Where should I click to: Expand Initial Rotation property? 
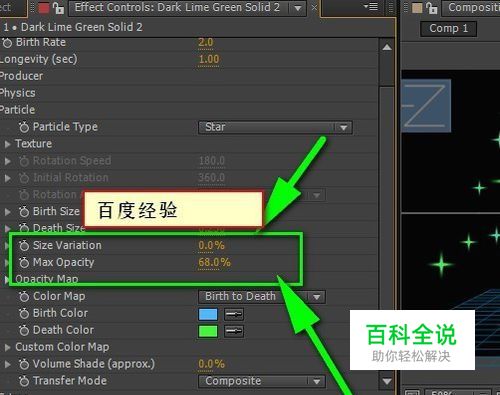click(x=7, y=178)
